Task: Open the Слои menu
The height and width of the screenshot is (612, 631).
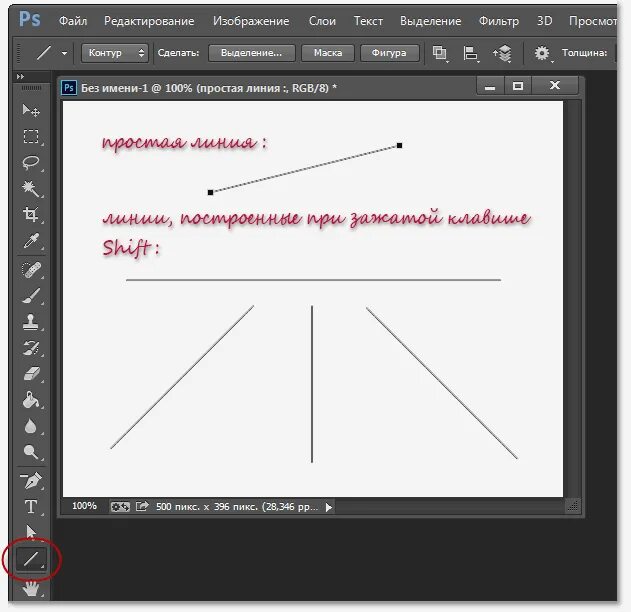Action: pos(322,21)
